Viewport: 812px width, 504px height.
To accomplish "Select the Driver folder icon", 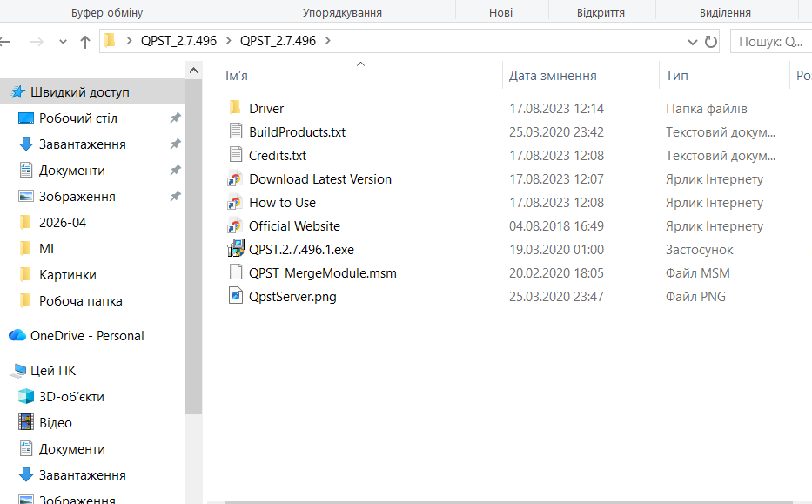I will click(x=235, y=108).
